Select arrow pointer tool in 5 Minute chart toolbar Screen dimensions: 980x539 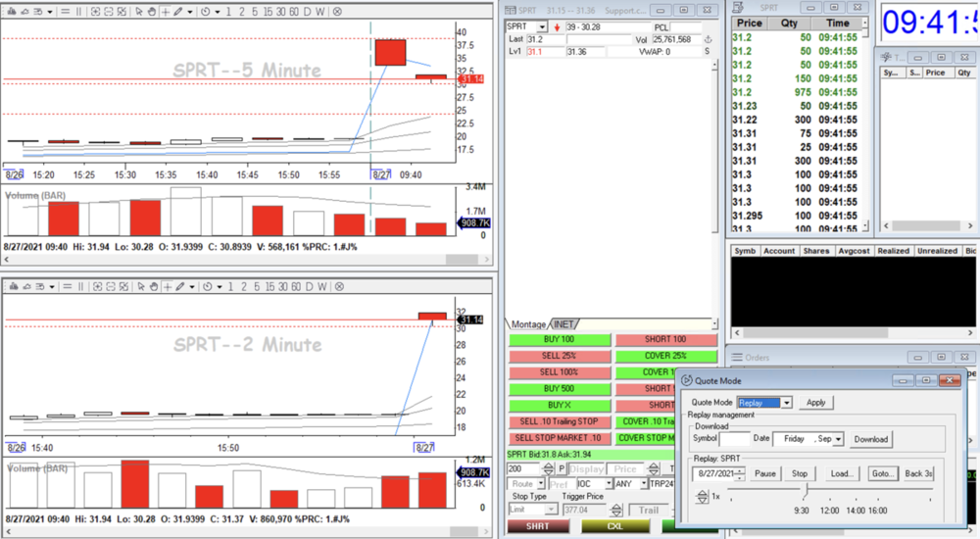click(139, 11)
